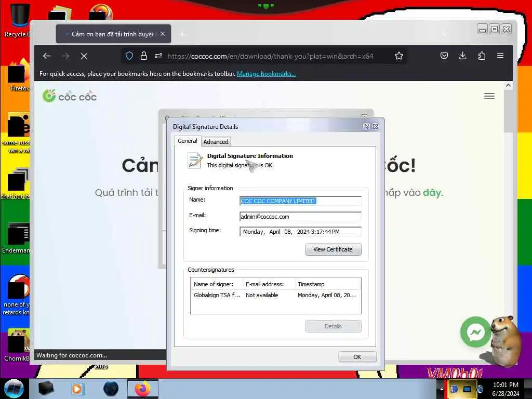The image size is (532, 399).
Task: Open tracking protection shield icon
Action: point(129,56)
